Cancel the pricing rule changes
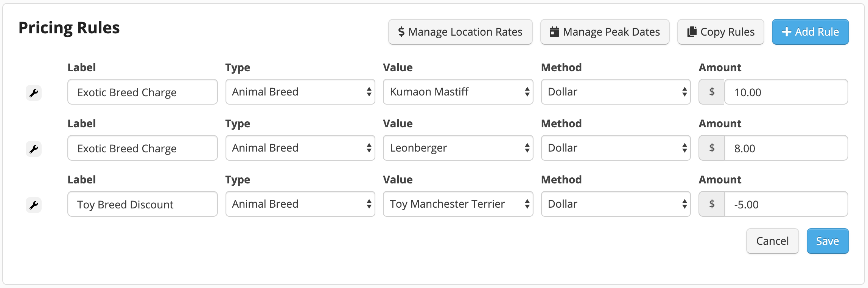 click(x=772, y=241)
